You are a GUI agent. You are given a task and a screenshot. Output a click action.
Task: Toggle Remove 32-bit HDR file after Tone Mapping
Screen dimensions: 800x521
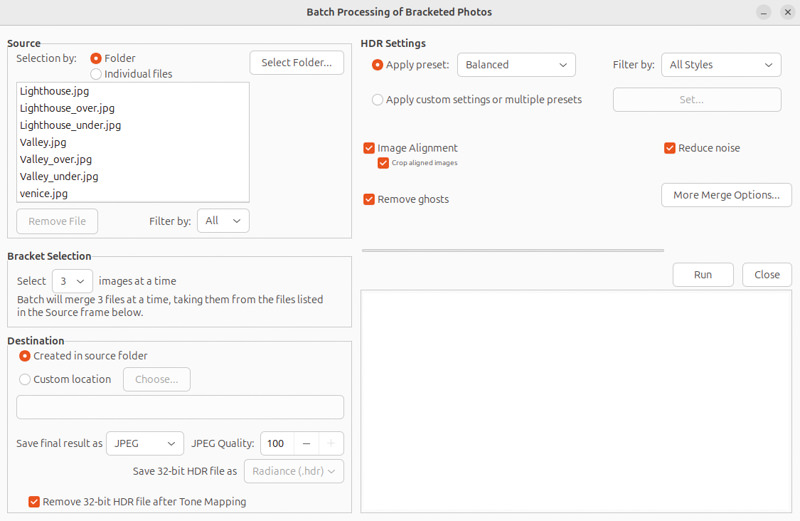[34, 502]
